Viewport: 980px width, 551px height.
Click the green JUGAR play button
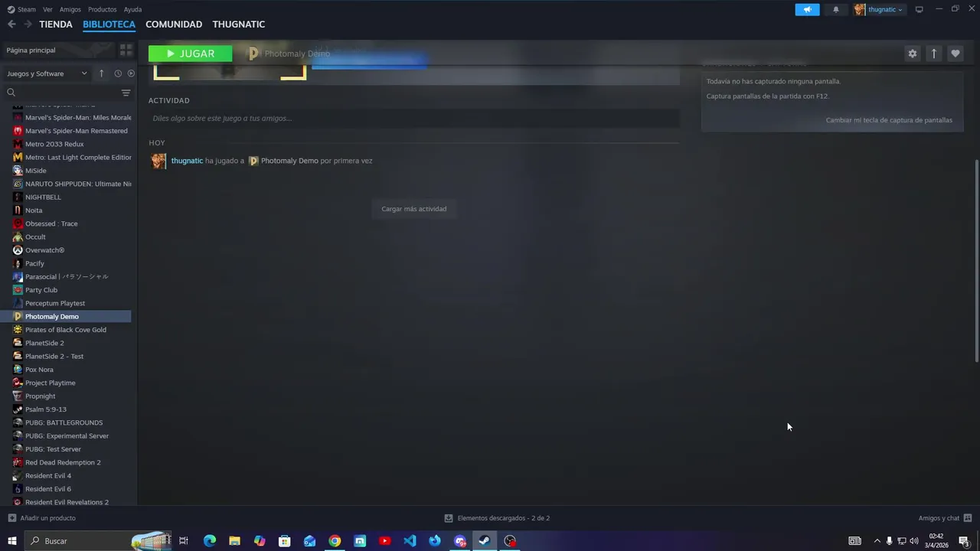(x=190, y=54)
